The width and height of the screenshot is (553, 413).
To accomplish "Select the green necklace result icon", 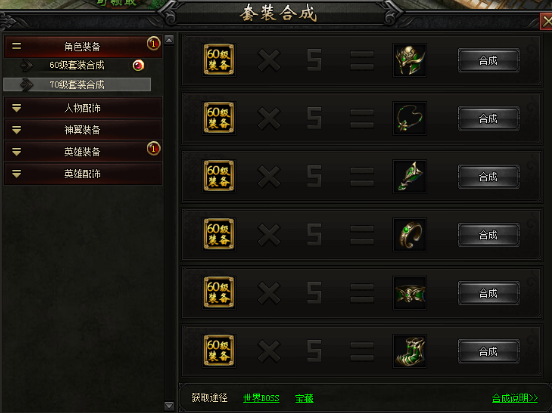I will pos(409,119).
